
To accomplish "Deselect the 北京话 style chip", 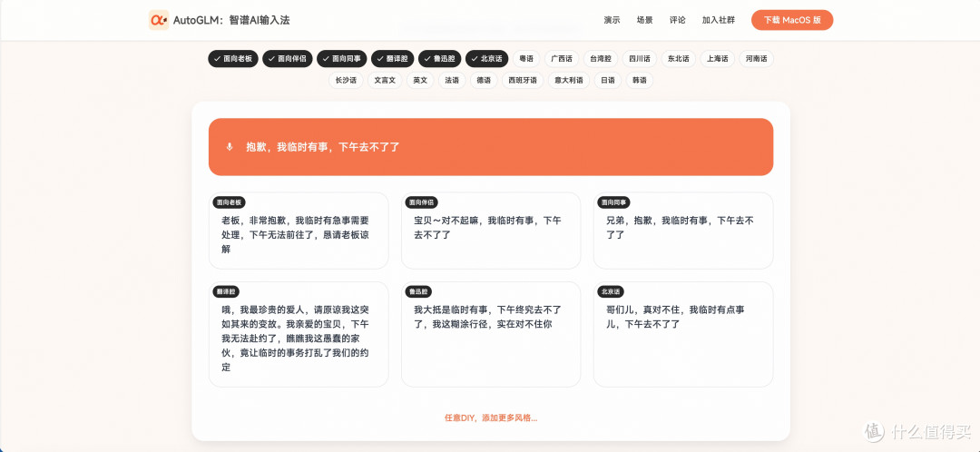I will point(487,59).
